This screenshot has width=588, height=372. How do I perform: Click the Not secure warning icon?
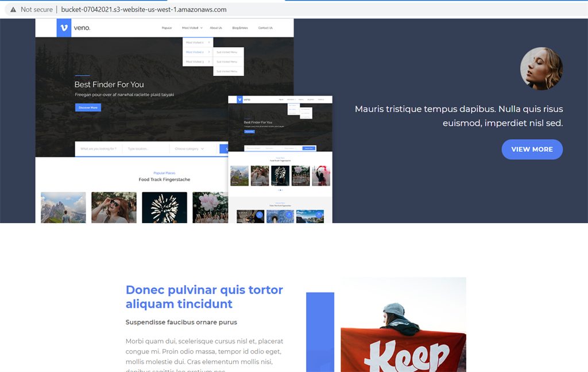click(13, 10)
